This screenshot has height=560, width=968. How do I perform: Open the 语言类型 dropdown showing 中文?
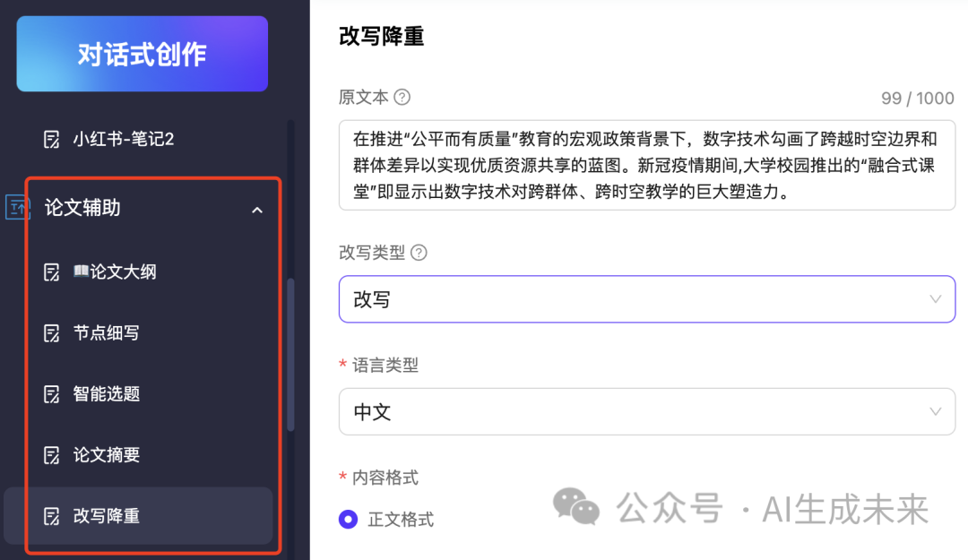[x=647, y=412]
